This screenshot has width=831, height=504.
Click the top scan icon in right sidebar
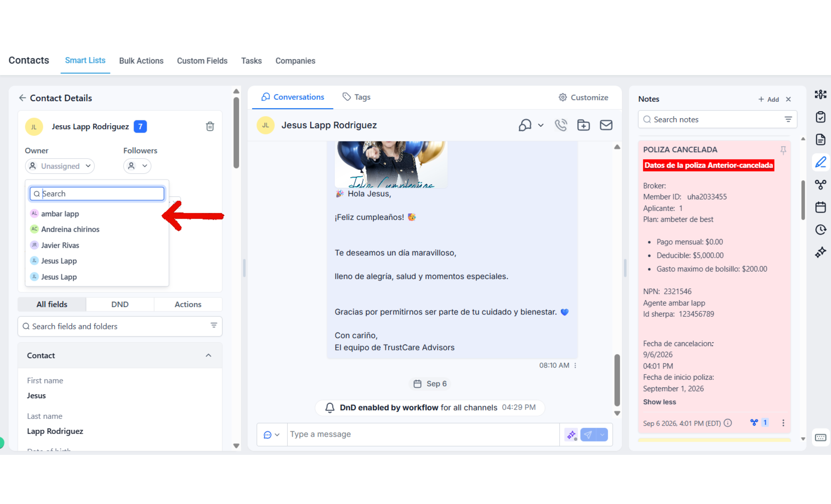[x=820, y=94]
